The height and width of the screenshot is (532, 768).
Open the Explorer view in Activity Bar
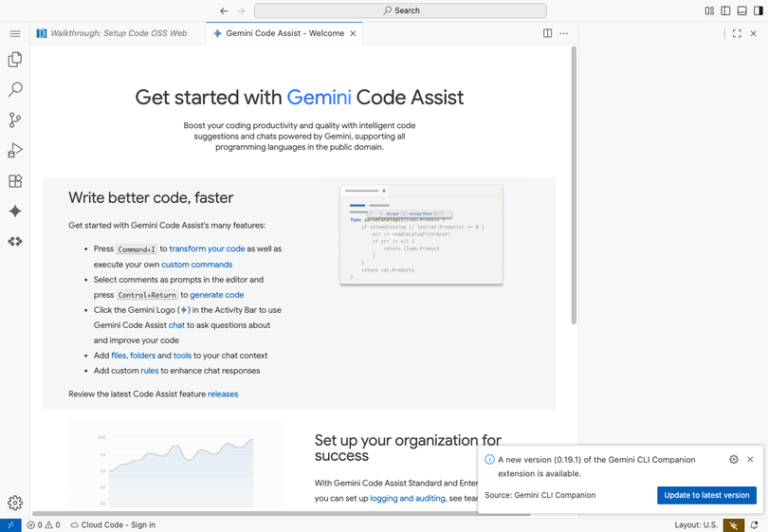coord(15,60)
